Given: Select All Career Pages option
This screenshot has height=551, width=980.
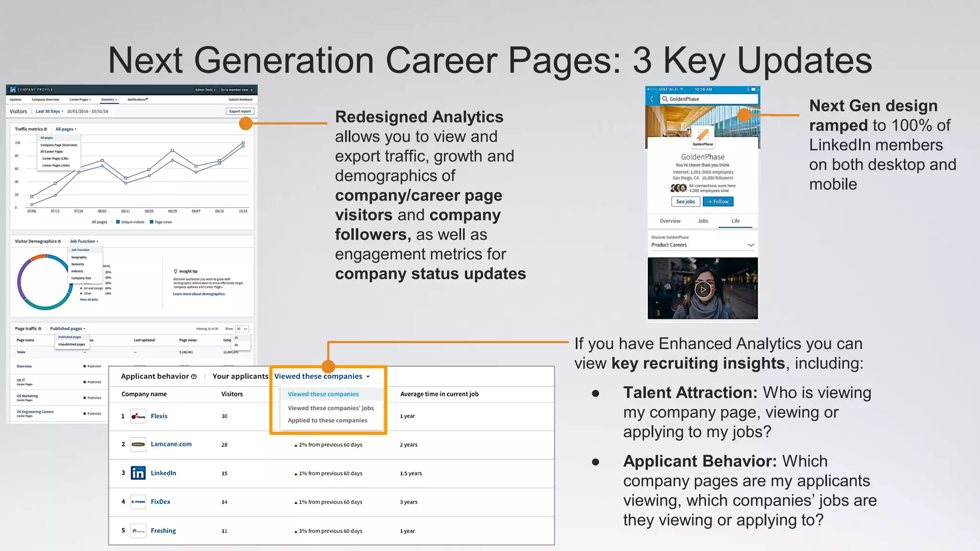Looking at the screenshot, I should coord(52,152).
